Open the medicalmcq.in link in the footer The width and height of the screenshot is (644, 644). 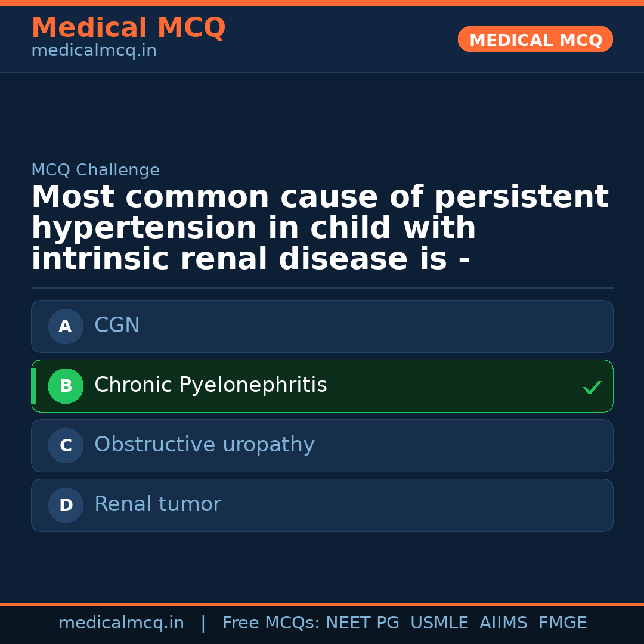[x=121, y=623]
